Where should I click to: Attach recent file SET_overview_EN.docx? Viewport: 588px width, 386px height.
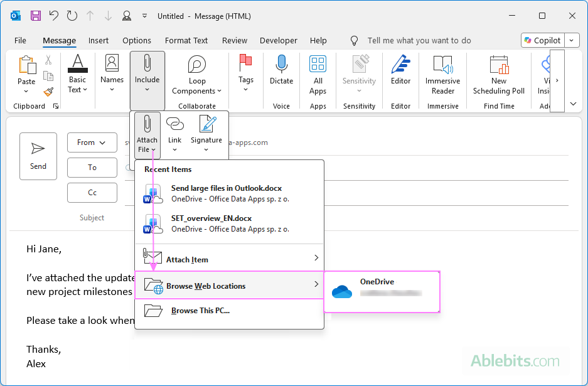[229, 223]
